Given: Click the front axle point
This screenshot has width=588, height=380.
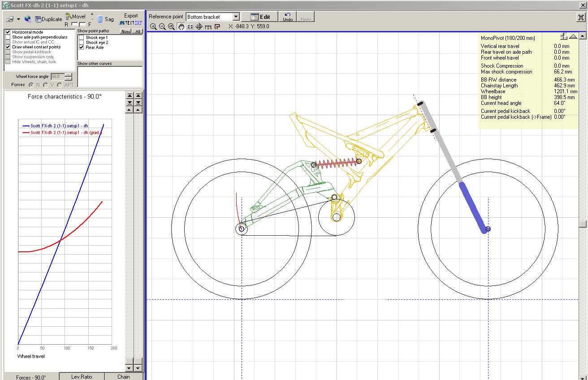Looking at the screenshot, I should [488, 229].
